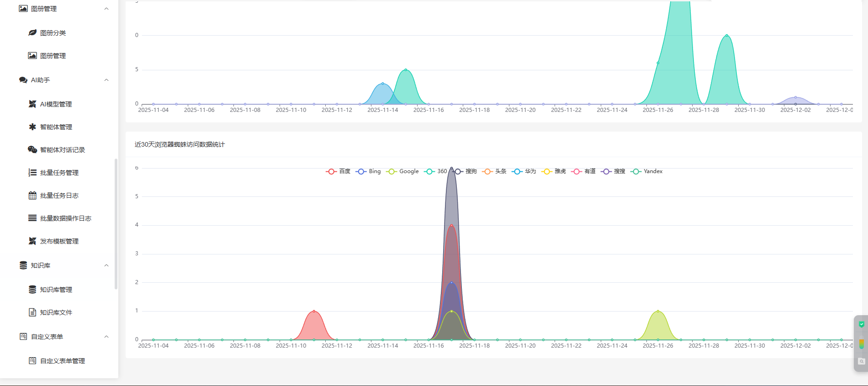The image size is (868, 386).
Task: Collapse the 知识库 menu section
Action: point(106,265)
